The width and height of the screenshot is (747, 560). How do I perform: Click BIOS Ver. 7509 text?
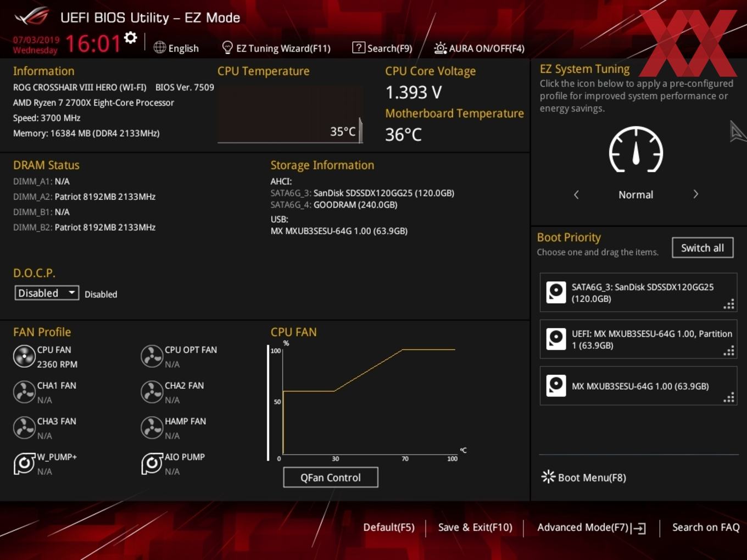(185, 87)
